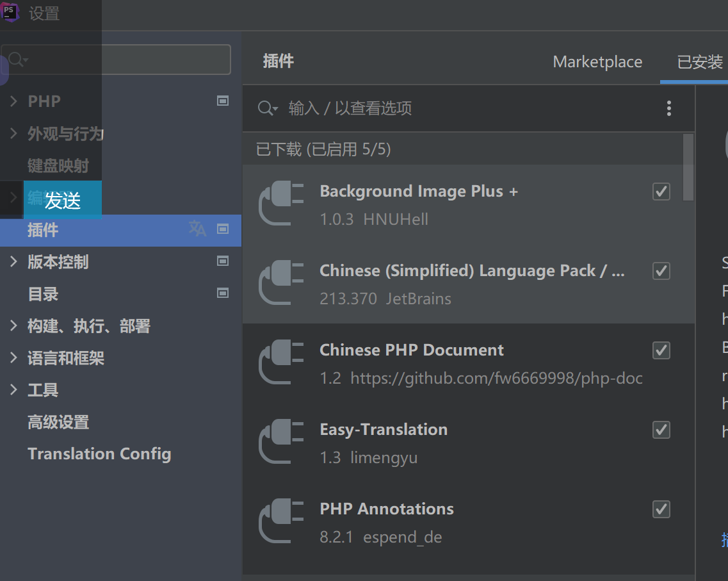The width and height of the screenshot is (728, 581).
Task: Open Translation Config settings page
Action: pyautogui.click(x=99, y=454)
